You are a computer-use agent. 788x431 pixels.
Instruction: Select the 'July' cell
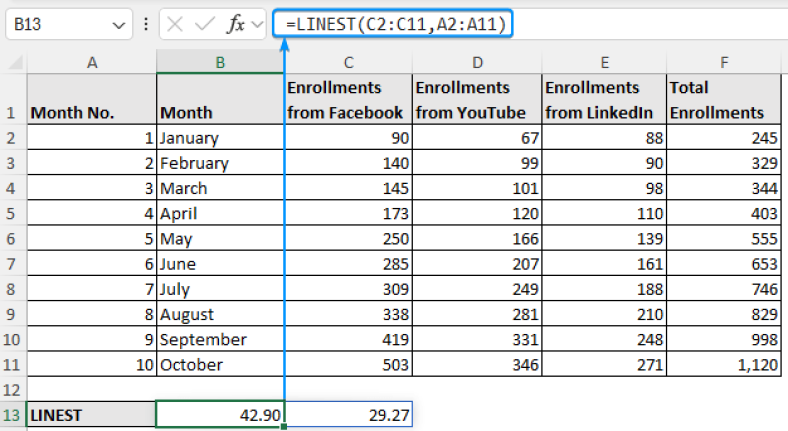point(220,289)
